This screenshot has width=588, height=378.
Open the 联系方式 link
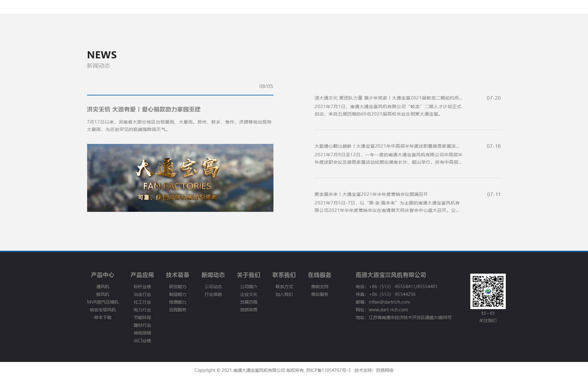(x=284, y=287)
